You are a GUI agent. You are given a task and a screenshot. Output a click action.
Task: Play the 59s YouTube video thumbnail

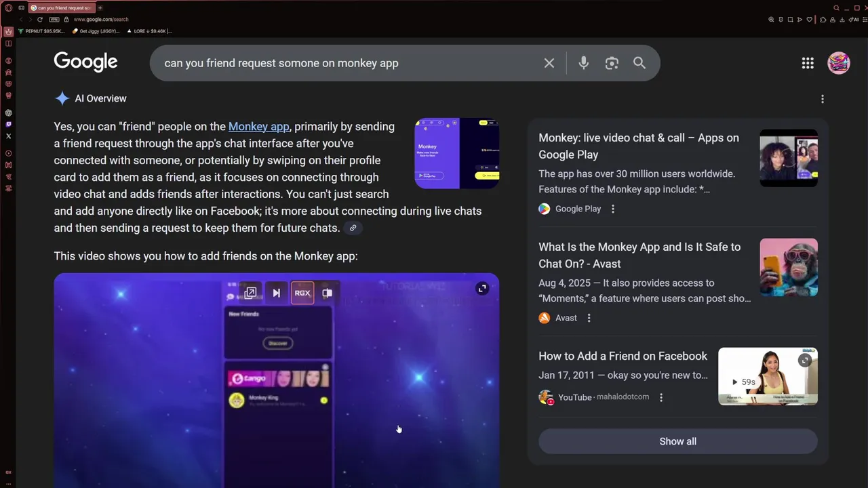coord(768,376)
